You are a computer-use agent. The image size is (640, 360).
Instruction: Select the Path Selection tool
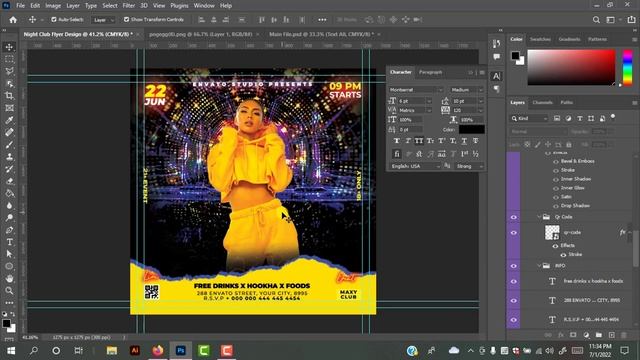point(9,254)
